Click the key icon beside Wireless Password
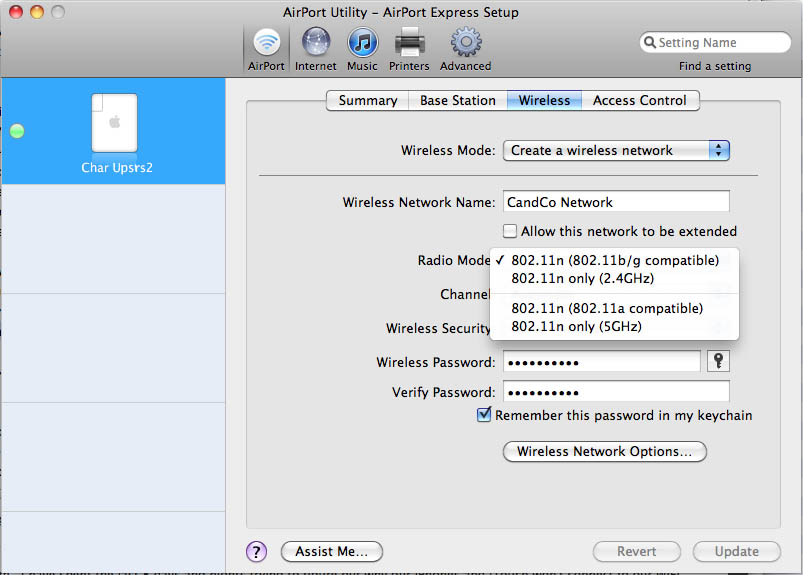The width and height of the screenshot is (803, 575). [717, 362]
